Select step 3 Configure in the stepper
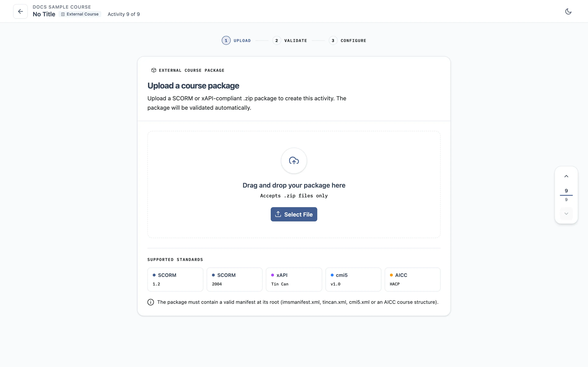The height and width of the screenshot is (367, 588). [347, 41]
